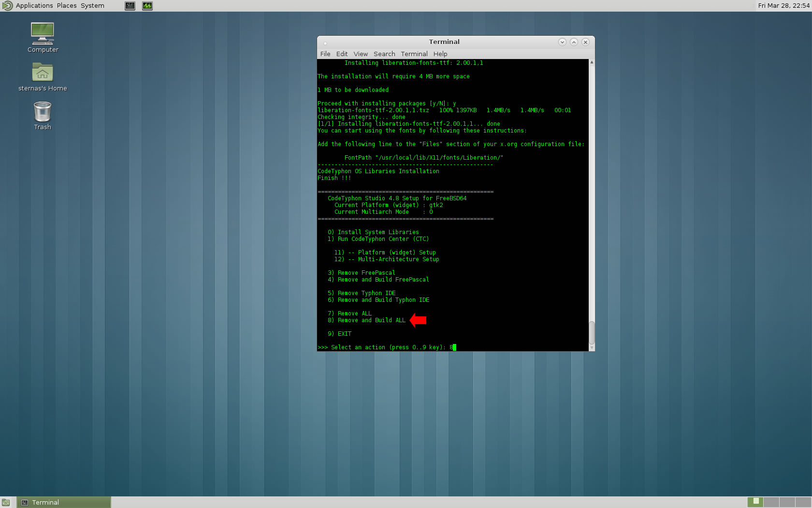The height and width of the screenshot is (508, 812).
Task: Click Terminal taskbar button in bottom panel
Action: tap(64, 502)
